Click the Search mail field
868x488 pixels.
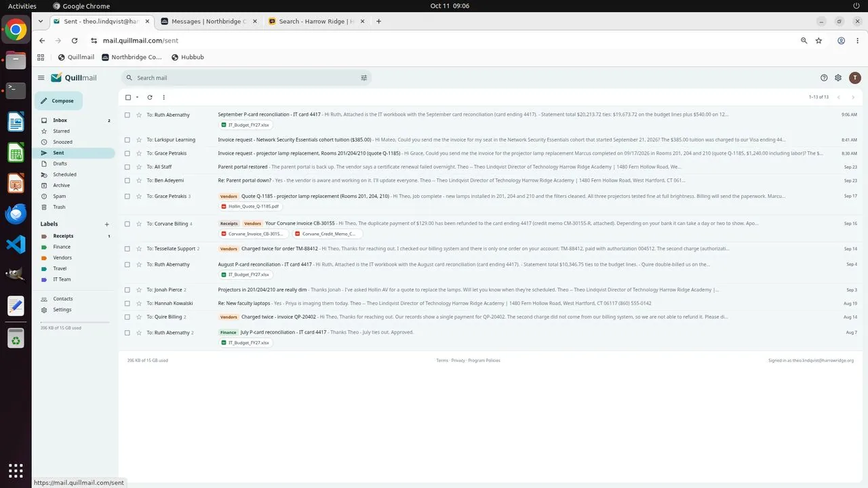point(246,78)
